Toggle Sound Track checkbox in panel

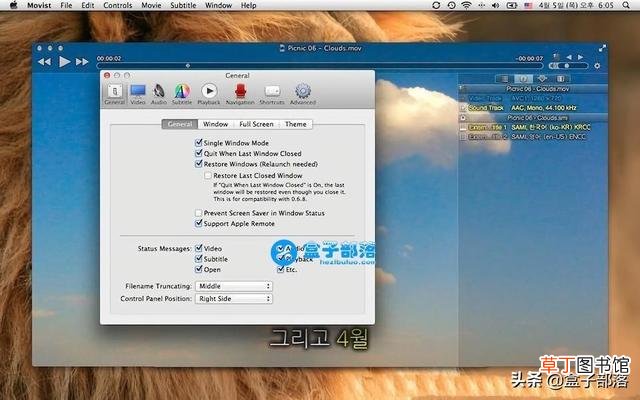pos(463,108)
